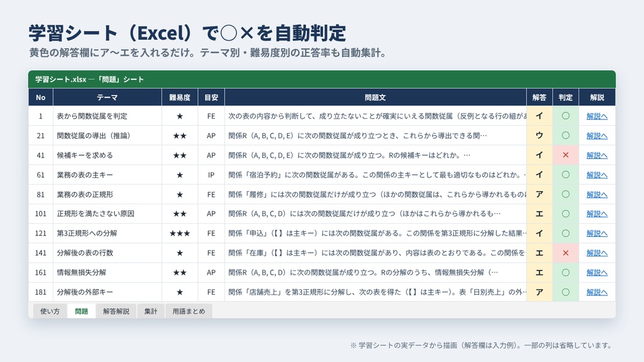Screen dimensions: 644x362
Task: Select the answer cell イ in row 41
Action: 539,155
